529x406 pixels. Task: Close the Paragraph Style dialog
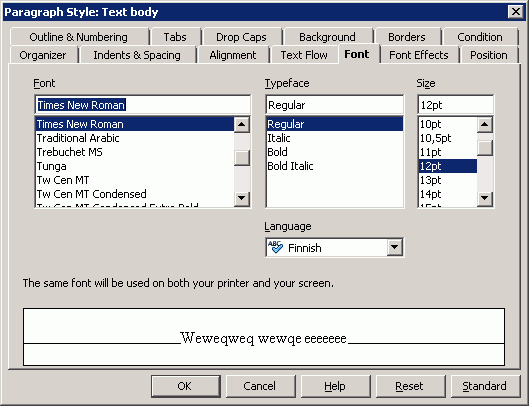[x=516, y=12]
